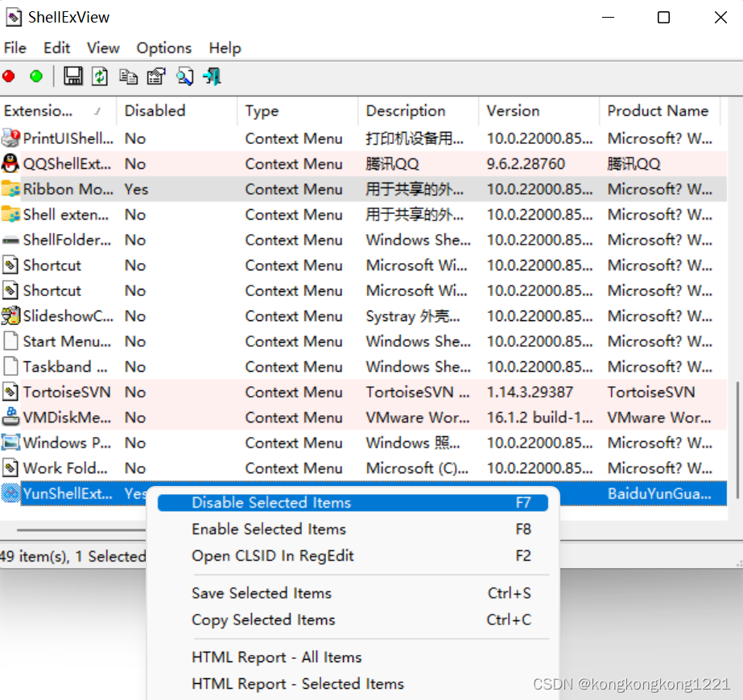Click the VMDiskMe... row icon
Image resolution: width=743 pixels, height=700 pixels.
pyautogui.click(x=10, y=418)
